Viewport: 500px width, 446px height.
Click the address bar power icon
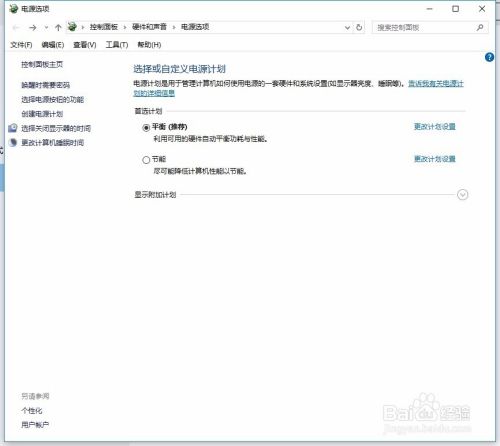(72, 27)
